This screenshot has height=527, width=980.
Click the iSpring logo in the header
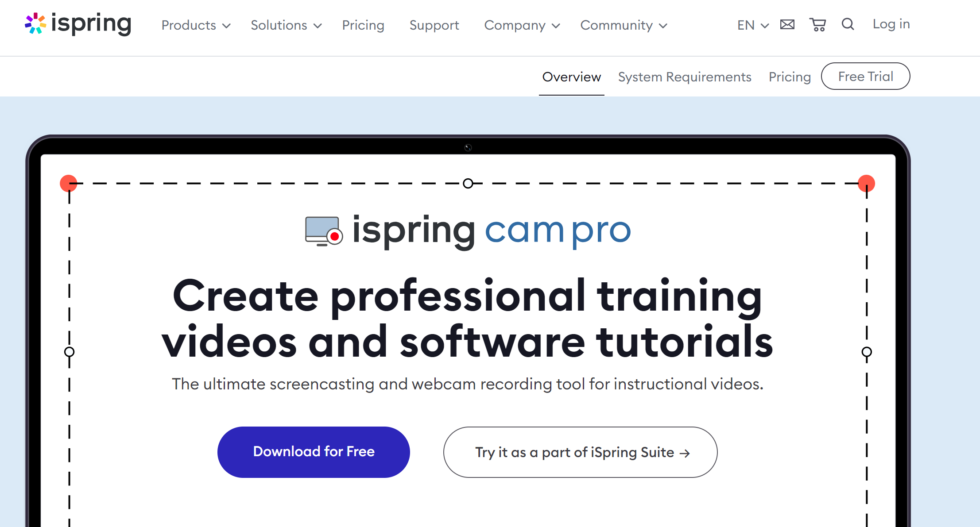[x=78, y=23]
